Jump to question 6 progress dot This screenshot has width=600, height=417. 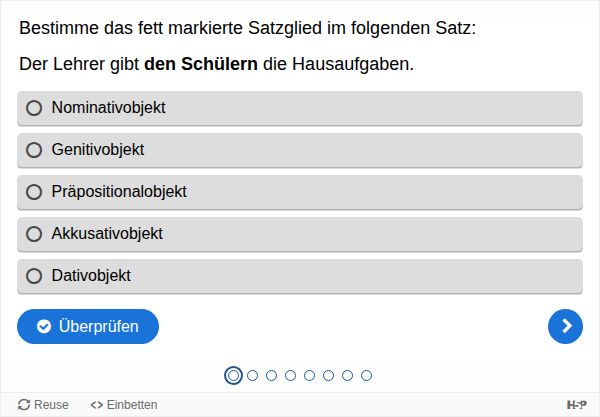coord(328,375)
